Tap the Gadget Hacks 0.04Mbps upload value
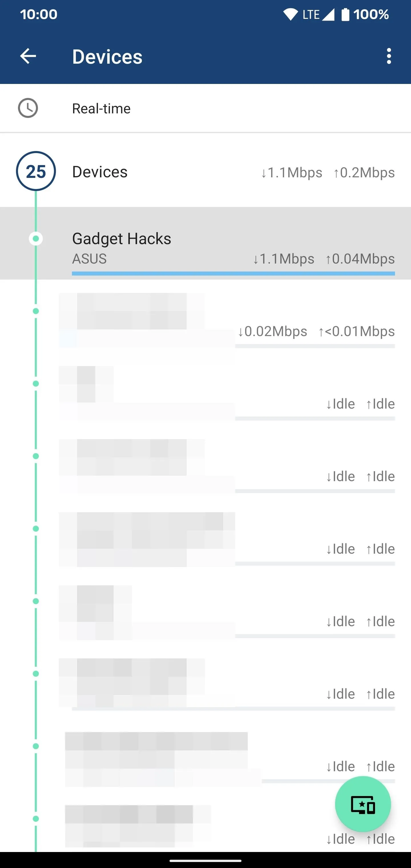The width and height of the screenshot is (411, 868). [360, 259]
